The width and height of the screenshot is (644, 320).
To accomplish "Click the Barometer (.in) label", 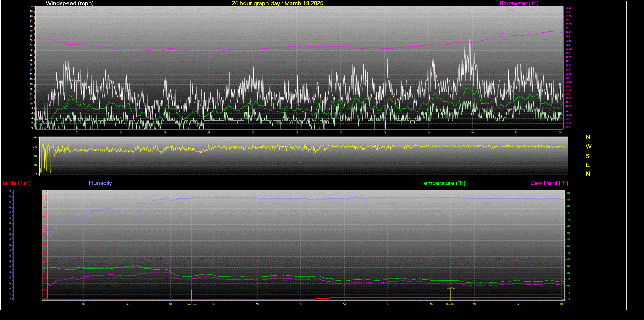I will coord(519,3).
